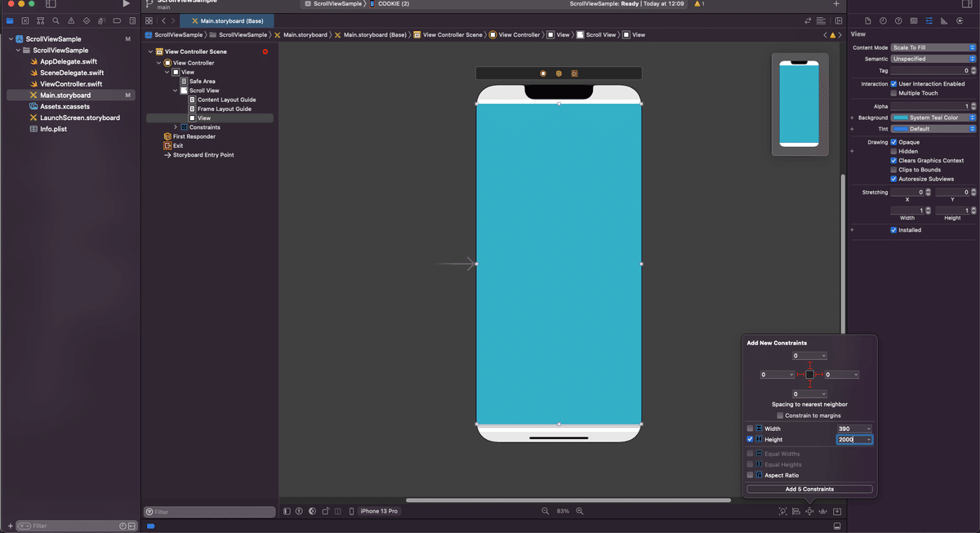The width and height of the screenshot is (980, 533).
Task: Show the History inspector
Action: coord(883,20)
